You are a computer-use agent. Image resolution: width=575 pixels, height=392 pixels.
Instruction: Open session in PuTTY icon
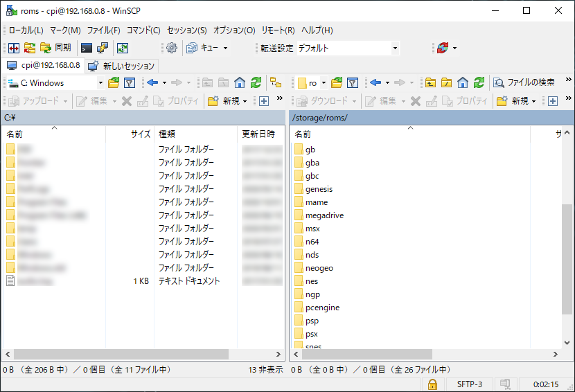(x=103, y=48)
